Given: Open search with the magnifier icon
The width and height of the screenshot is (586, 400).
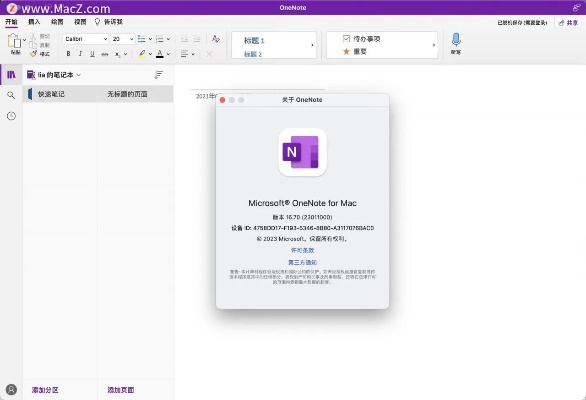Looking at the screenshot, I should 11,95.
